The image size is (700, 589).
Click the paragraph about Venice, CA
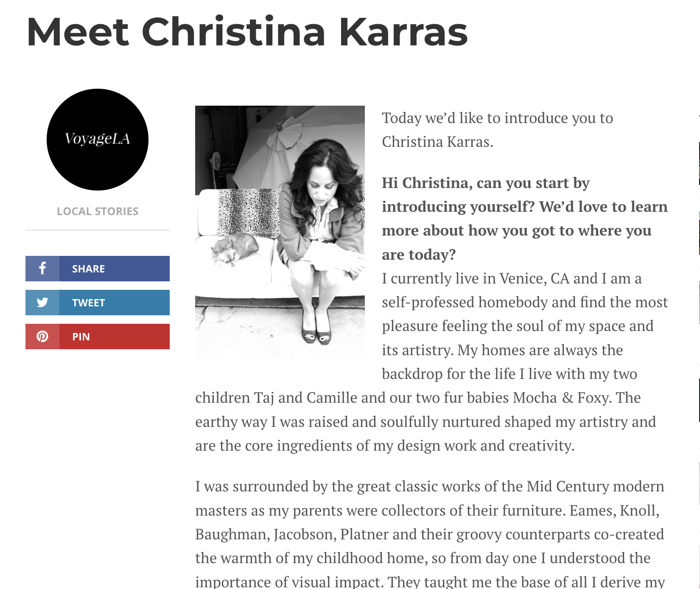click(431, 362)
